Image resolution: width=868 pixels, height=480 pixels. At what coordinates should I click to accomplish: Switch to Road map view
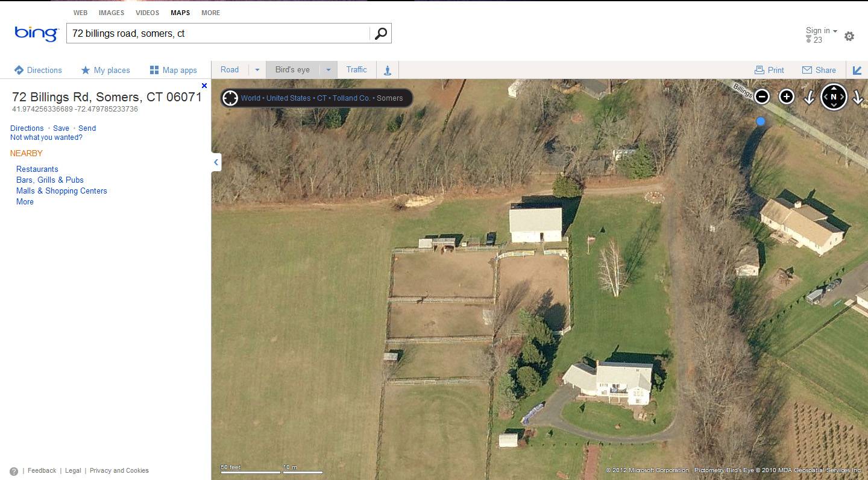click(230, 70)
